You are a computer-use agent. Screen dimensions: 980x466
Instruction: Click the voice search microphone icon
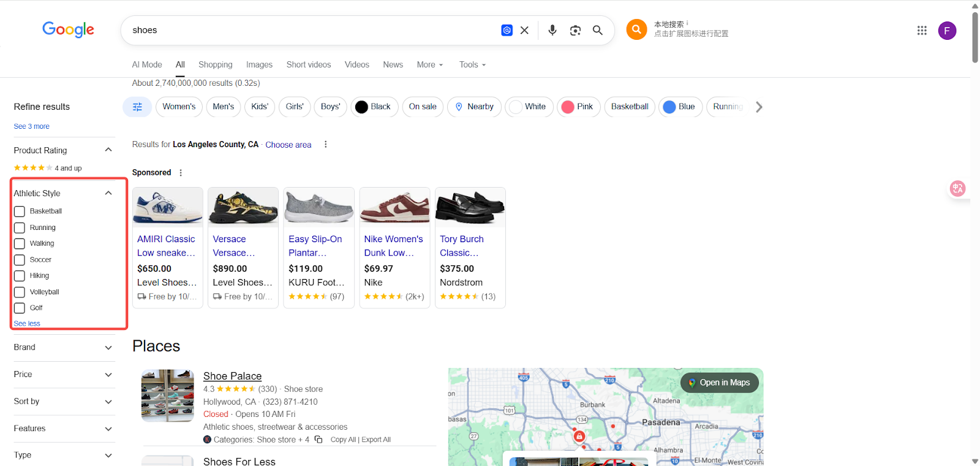click(x=552, y=30)
